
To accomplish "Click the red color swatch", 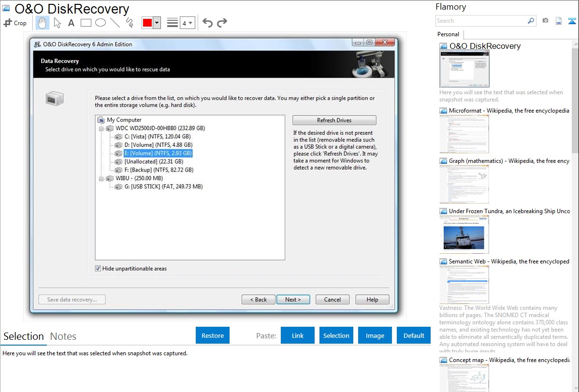I will 147,23.
